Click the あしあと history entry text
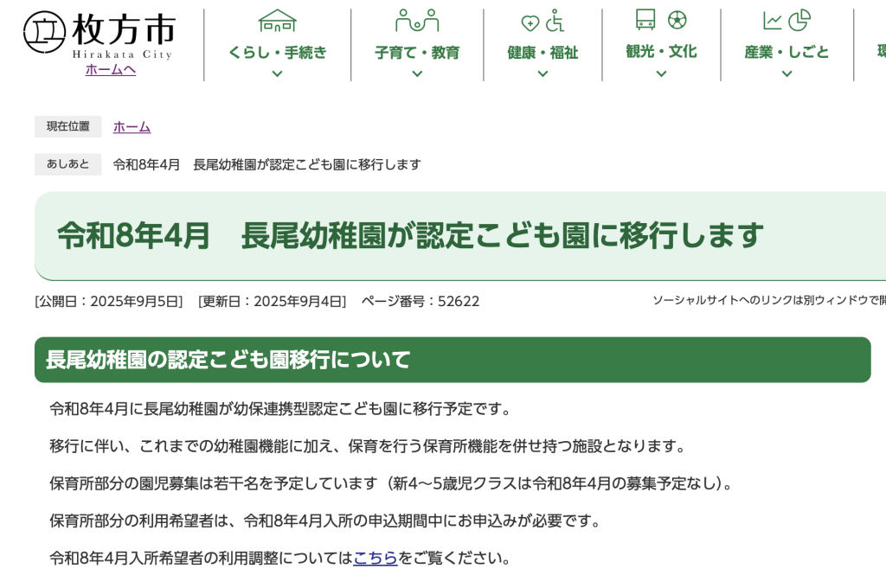The height and width of the screenshot is (588, 886). point(266,164)
